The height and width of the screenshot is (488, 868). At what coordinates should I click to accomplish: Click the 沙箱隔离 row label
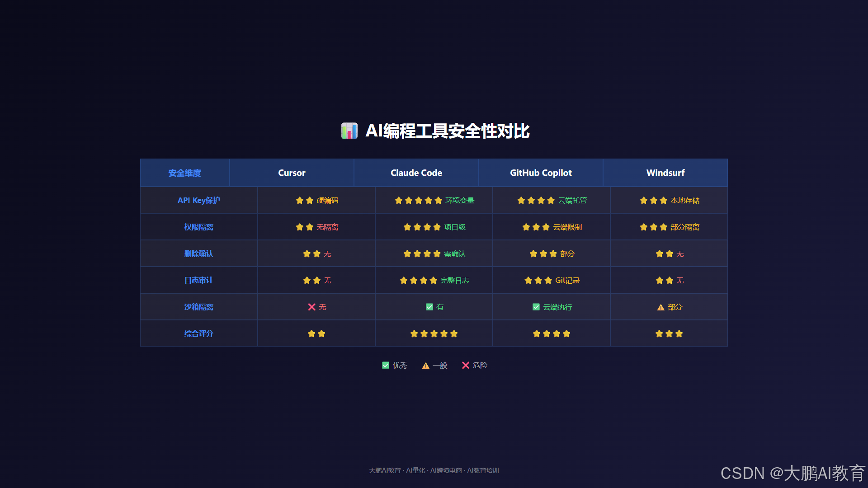(199, 307)
